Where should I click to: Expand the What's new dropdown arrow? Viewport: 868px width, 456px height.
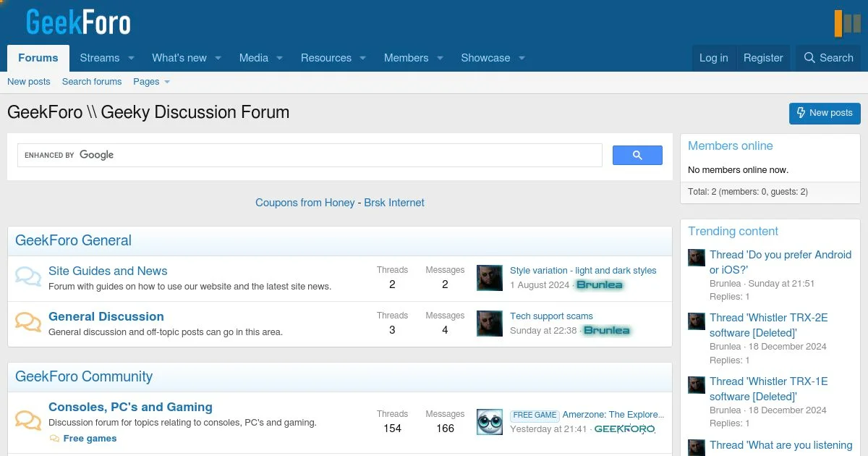[218, 58]
